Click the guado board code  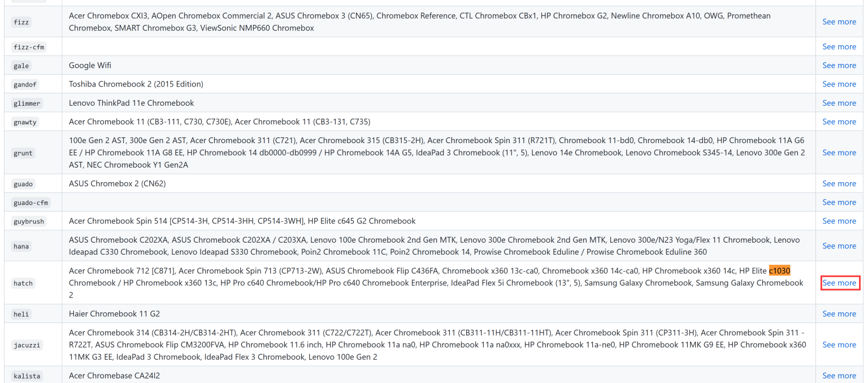point(23,184)
